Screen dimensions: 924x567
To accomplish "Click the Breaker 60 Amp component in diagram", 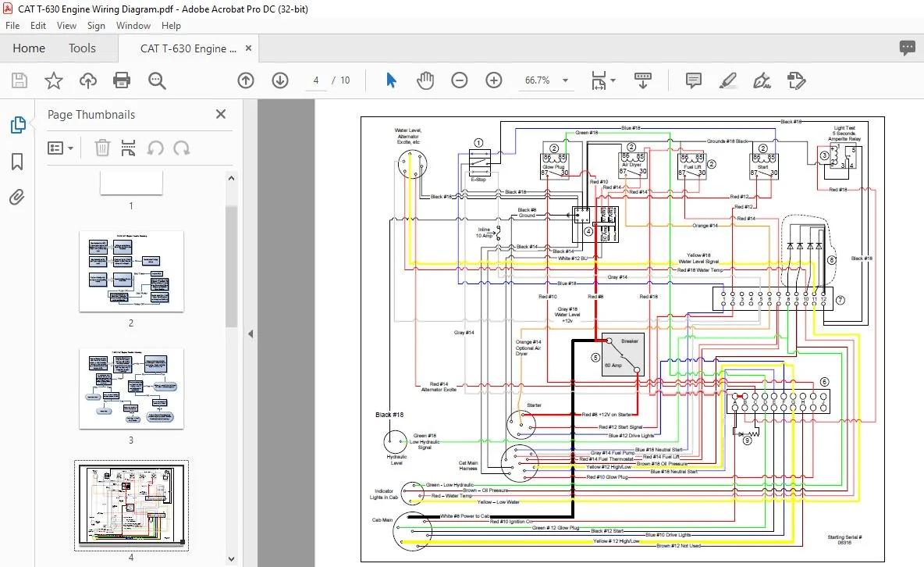I will (622, 354).
